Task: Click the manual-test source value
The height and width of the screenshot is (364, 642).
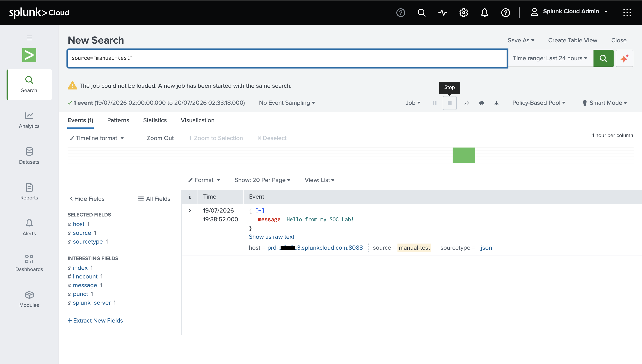Action: (x=414, y=248)
